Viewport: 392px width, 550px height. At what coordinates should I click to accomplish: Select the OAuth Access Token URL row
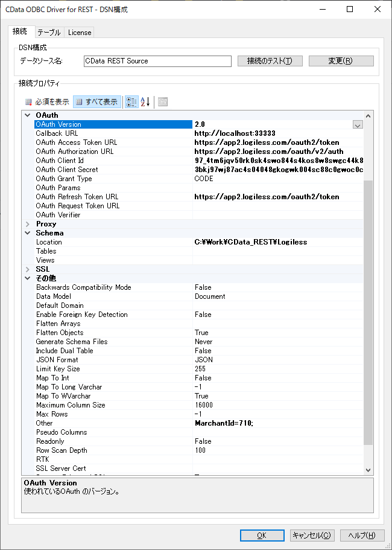tap(199, 142)
